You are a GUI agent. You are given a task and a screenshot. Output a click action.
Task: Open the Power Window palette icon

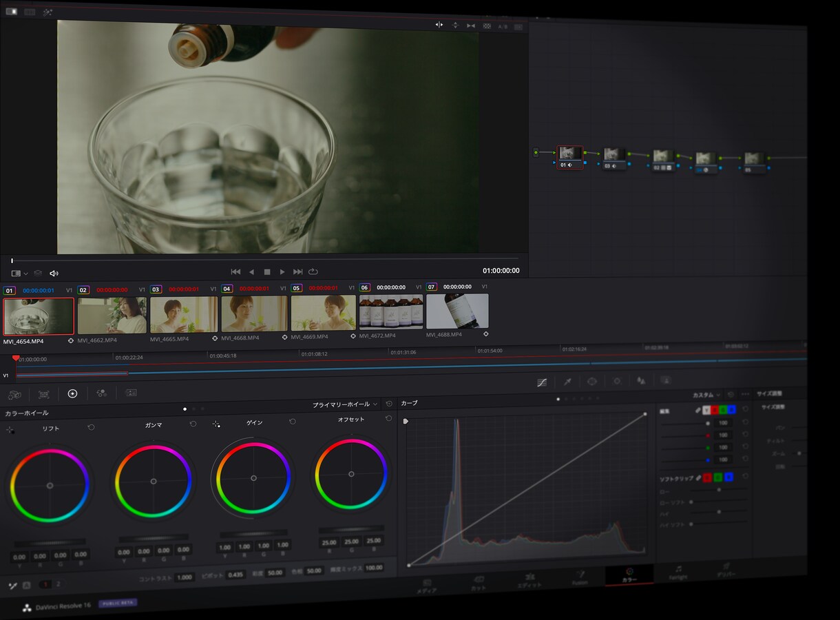[x=591, y=381]
